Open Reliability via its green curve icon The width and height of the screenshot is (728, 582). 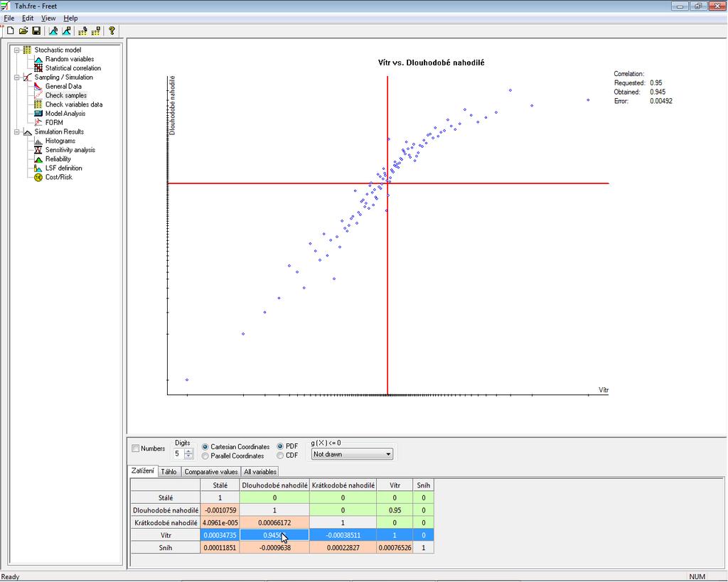pyautogui.click(x=38, y=159)
